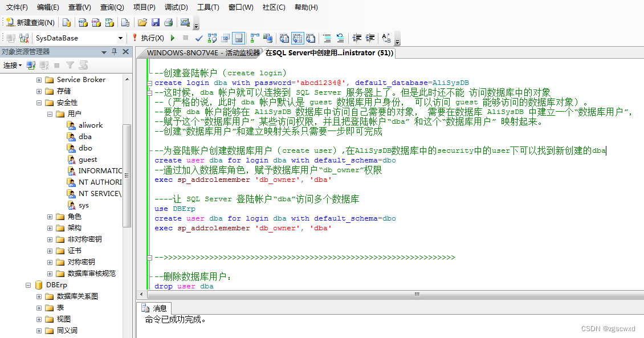Open the 调试(D) menu
This screenshot has width=644, height=338.
tap(176, 7)
